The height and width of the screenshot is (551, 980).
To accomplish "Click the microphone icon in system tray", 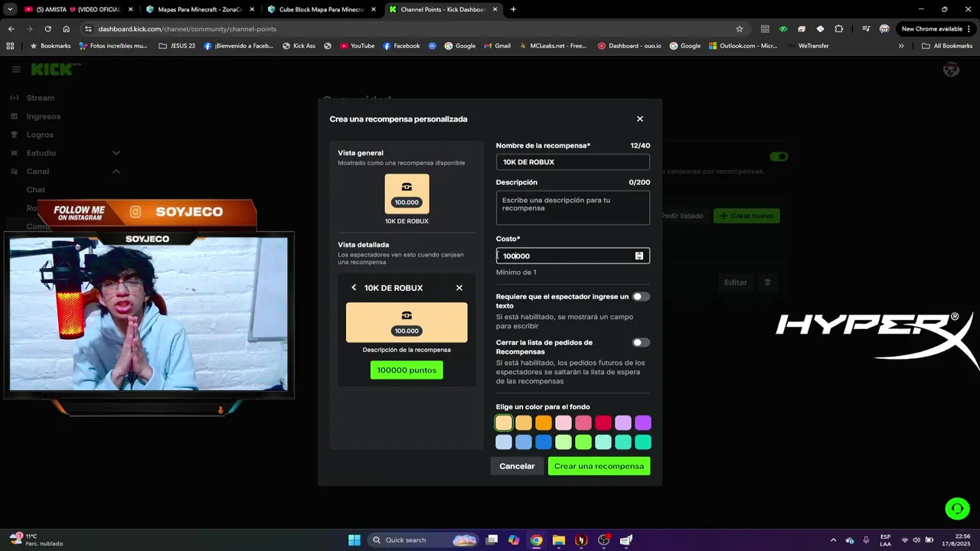I will (866, 540).
